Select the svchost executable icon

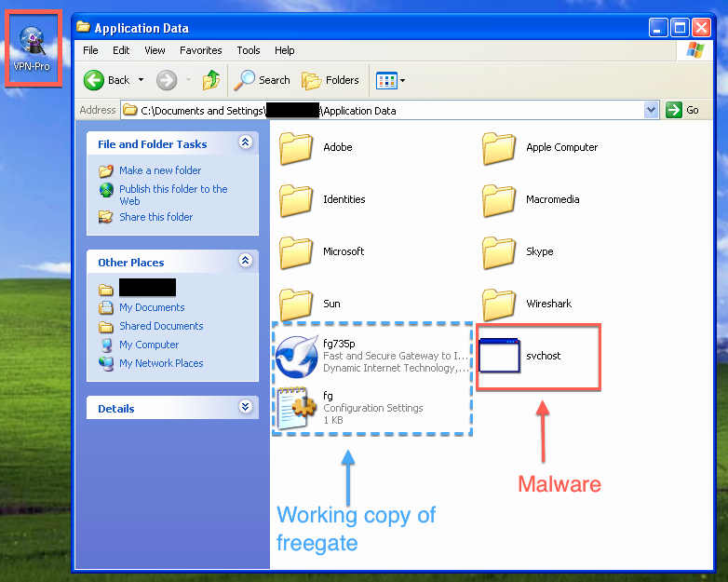click(x=499, y=356)
